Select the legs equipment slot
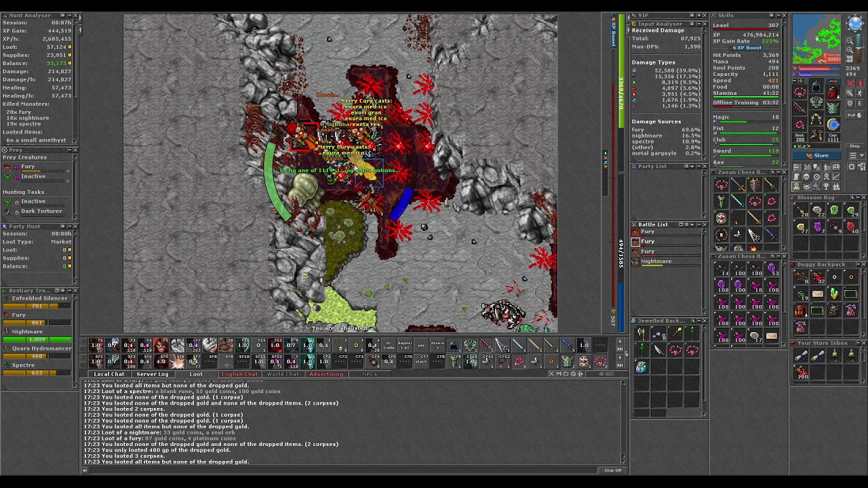Image resolution: width=868 pixels, height=488 pixels. (x=816, y=117)
